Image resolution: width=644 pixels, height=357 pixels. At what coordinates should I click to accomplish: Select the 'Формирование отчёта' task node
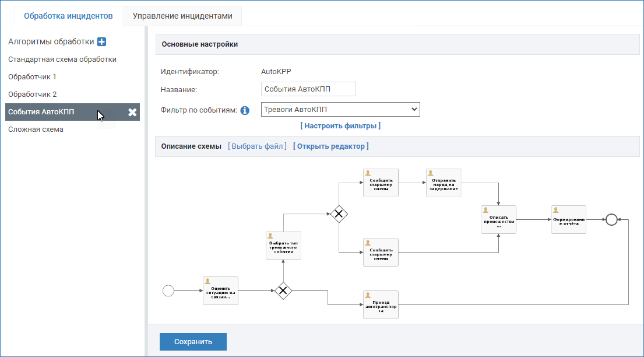[569, 219]
